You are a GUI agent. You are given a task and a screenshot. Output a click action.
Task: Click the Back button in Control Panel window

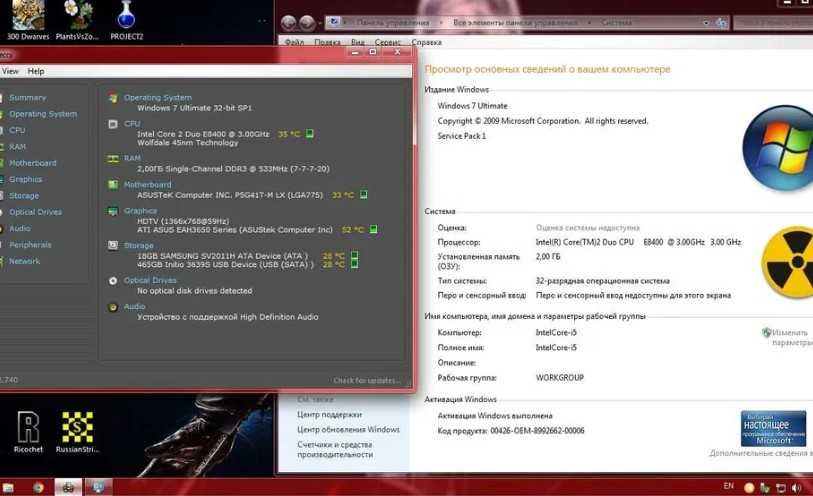click(x=289, y=23)
